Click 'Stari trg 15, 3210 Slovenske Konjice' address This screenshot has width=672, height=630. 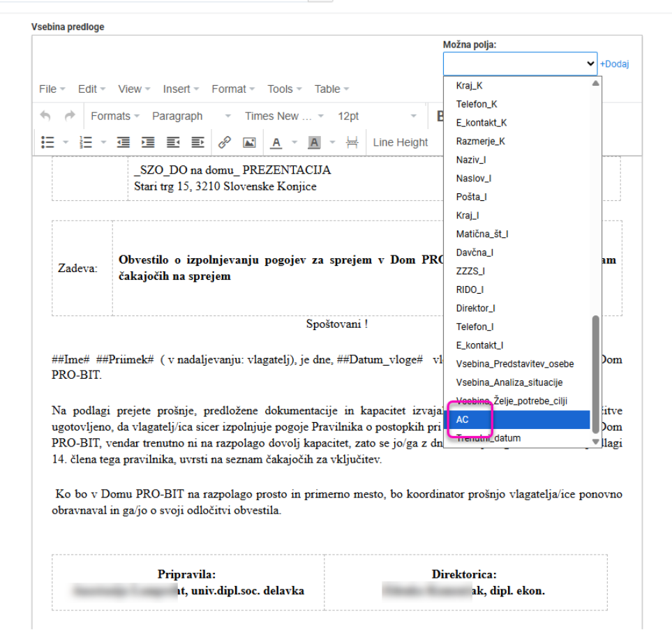[225, 186]
